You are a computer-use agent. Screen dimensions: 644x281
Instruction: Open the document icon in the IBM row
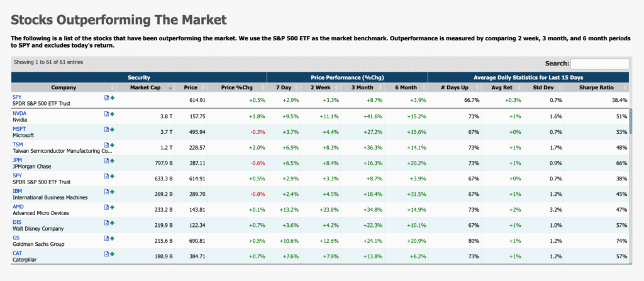pyautogui.click(x=106, y=192)
